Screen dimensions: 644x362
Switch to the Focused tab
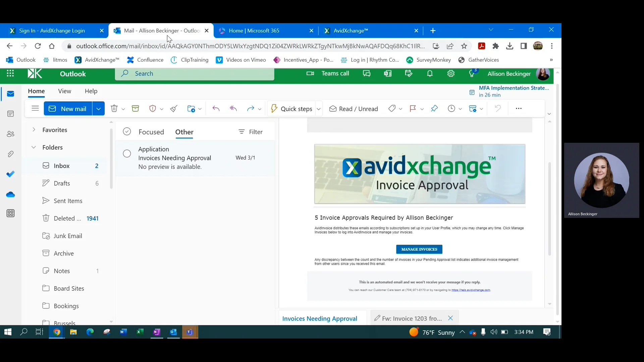[151, 132]
